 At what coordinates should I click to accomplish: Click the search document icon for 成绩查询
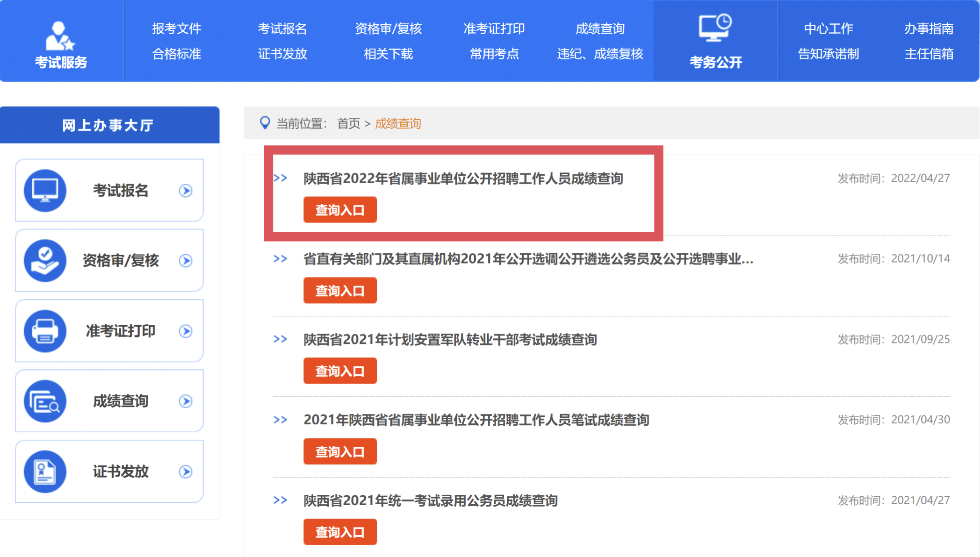click(45, 401)
